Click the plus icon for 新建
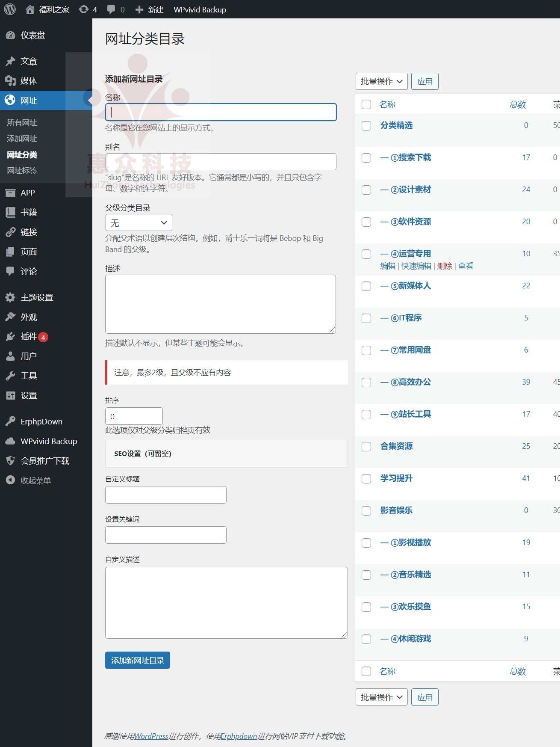 click(139, 9)
